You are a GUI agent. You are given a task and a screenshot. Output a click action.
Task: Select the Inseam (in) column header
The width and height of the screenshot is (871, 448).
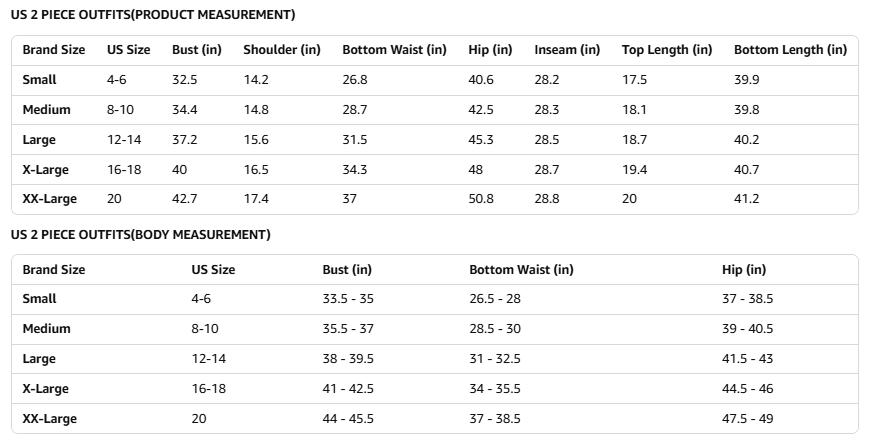click(567, 50)
